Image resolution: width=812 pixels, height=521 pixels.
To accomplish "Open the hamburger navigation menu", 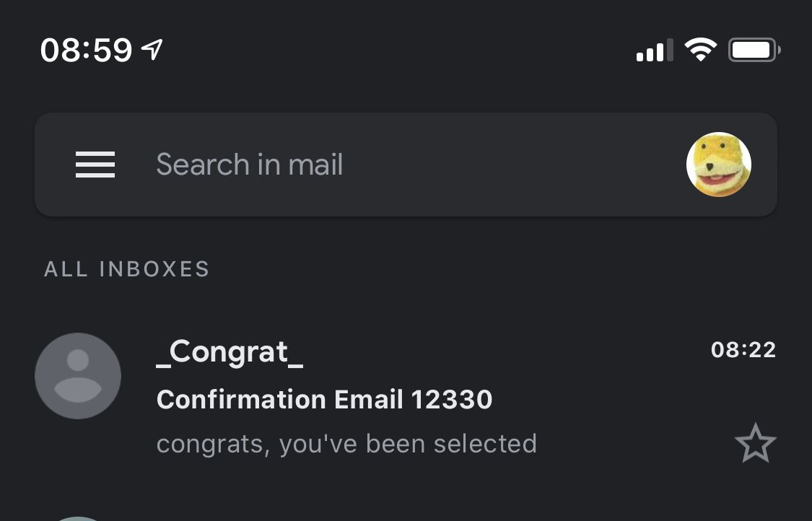I will (x=95, y=165).
